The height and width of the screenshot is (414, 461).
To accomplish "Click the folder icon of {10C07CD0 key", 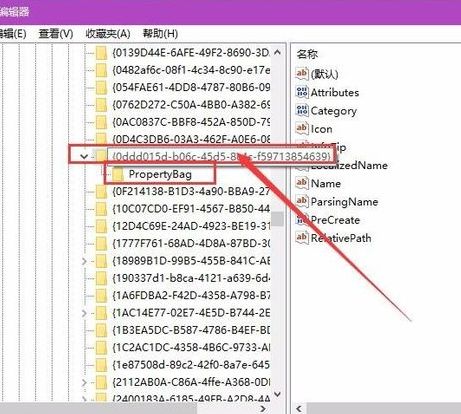I will (101, 209).
